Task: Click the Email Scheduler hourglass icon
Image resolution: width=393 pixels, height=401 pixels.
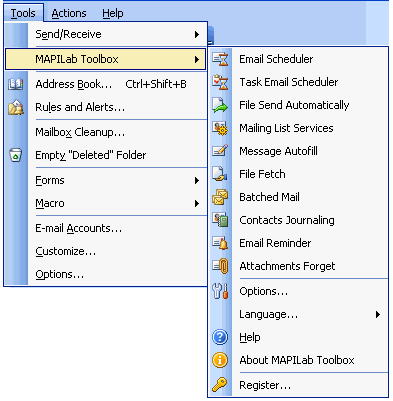Action: pos(220,59)
